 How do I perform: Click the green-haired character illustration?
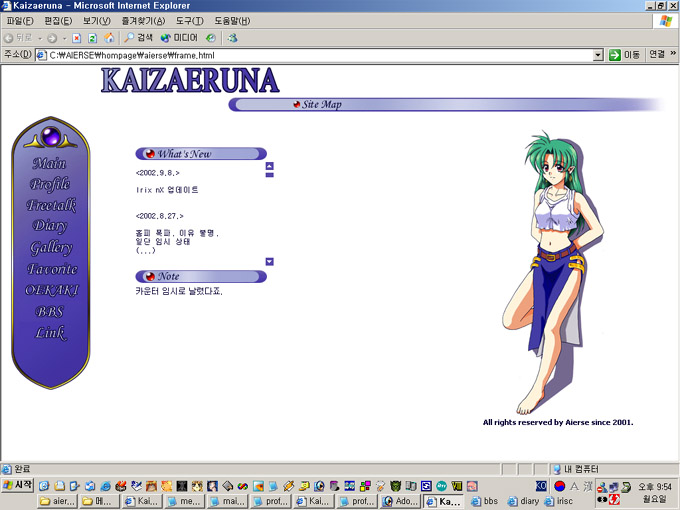pos(554,272)
